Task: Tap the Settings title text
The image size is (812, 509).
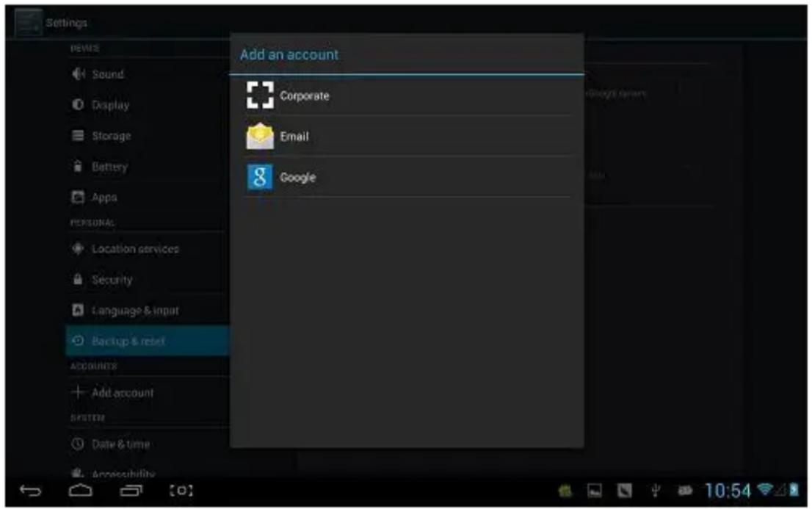Action: coord(67,23)
